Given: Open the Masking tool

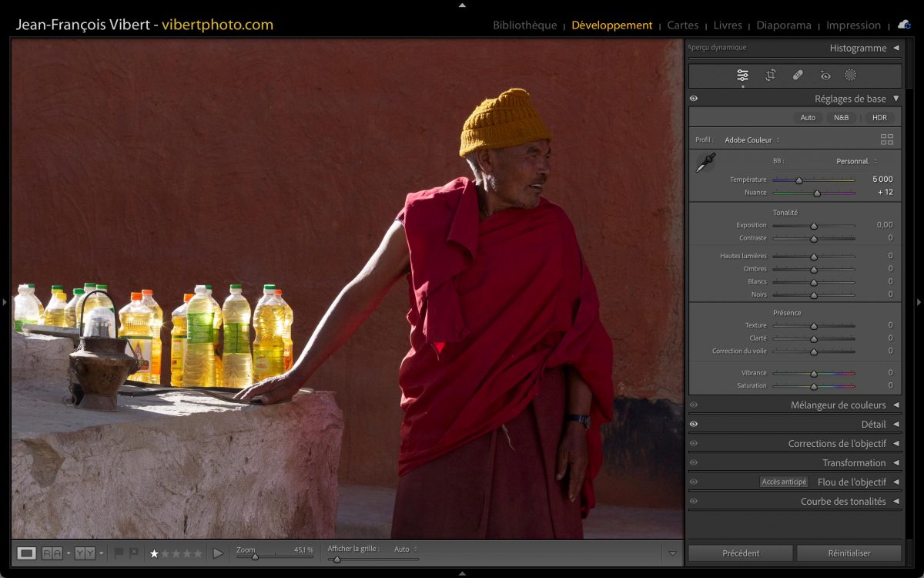Looking at the screenshot, I should click(x=850, y=75).
